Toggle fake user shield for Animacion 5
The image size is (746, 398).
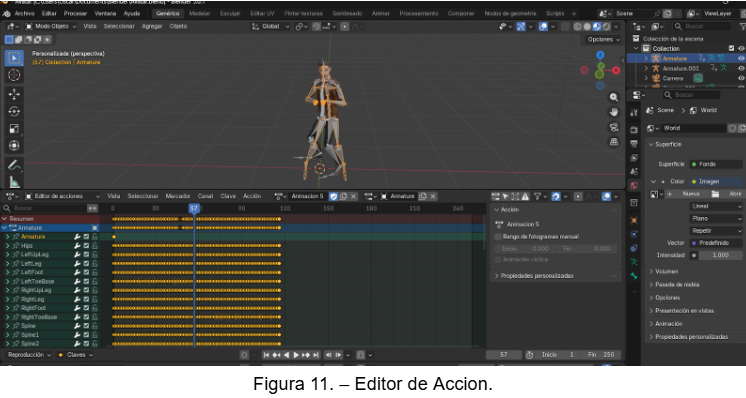click(x=334, y=196)
